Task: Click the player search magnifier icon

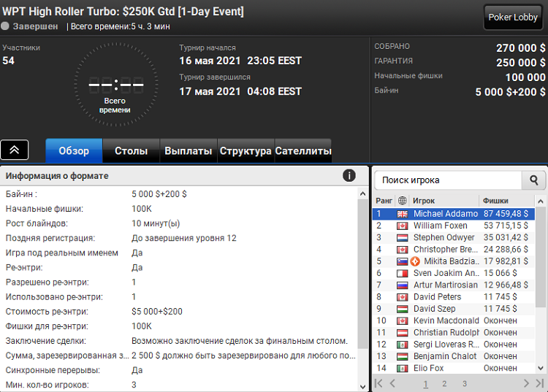Action: [x=533, y=180]
